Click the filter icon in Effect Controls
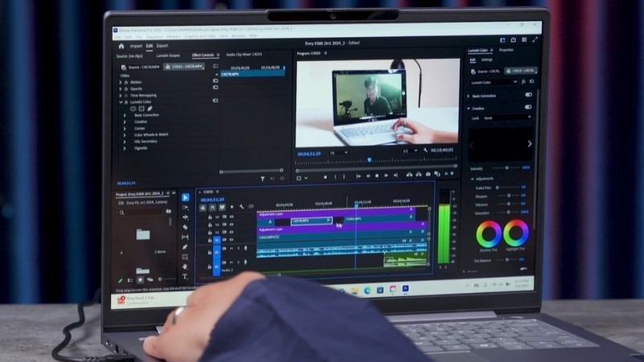This screenshot has height=362, width=644. point(263,178)
